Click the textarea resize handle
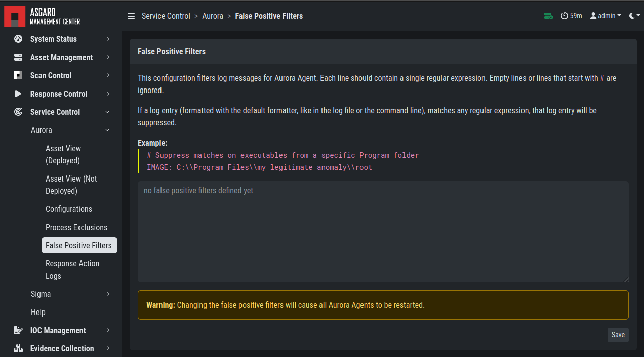The width and height of the screenshot is (644, 357). point(626,279)
